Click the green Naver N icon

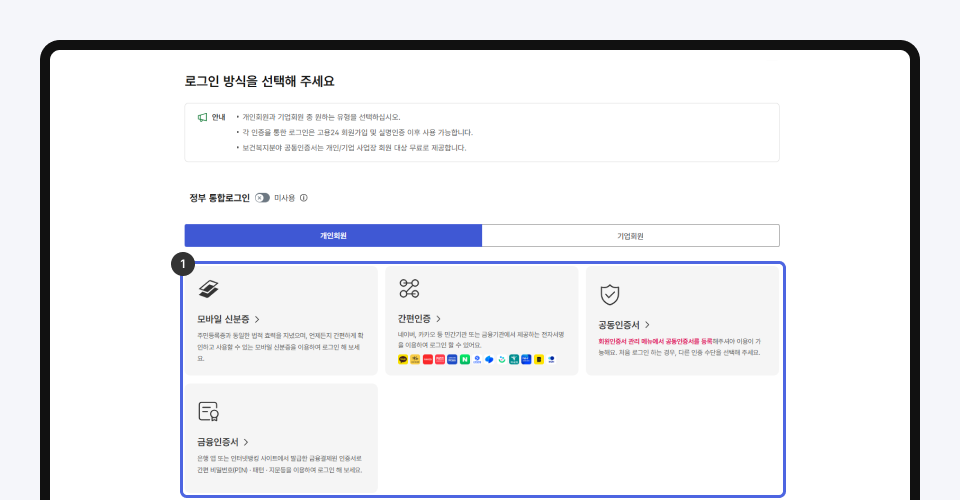[464, 359]
